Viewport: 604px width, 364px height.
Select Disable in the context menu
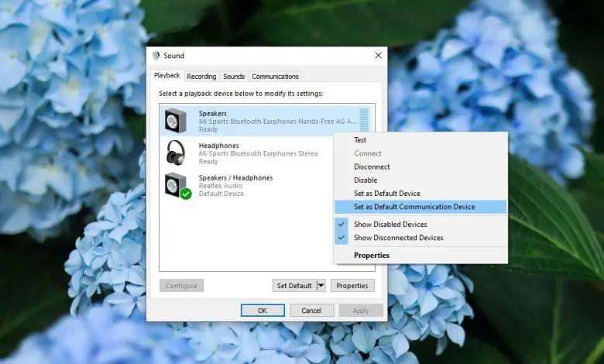420,180
